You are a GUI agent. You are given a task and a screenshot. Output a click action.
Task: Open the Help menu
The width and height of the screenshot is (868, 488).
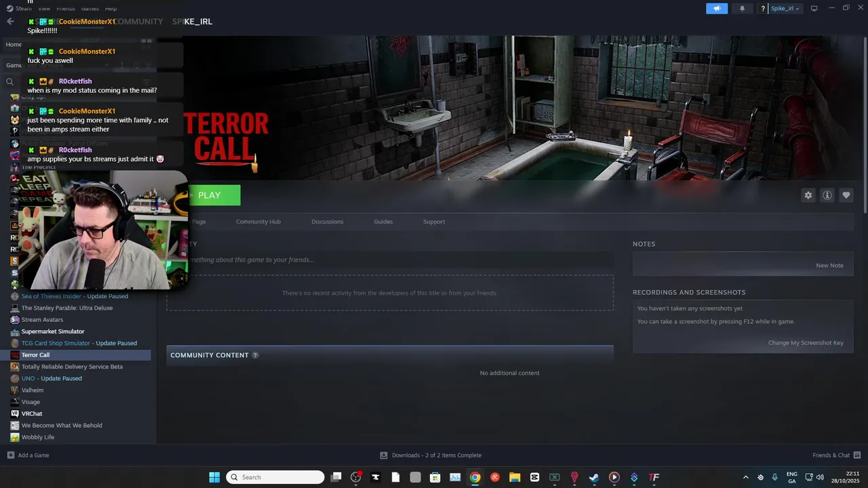tap(111, 8)
